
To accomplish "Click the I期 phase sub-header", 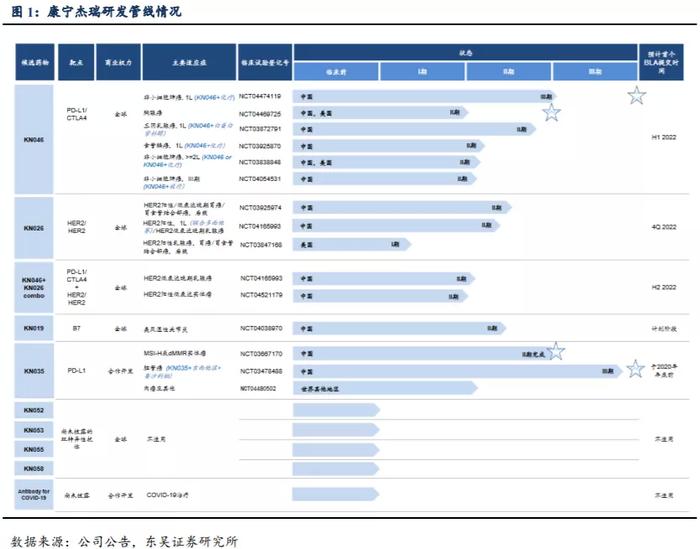I will point(422,71).
